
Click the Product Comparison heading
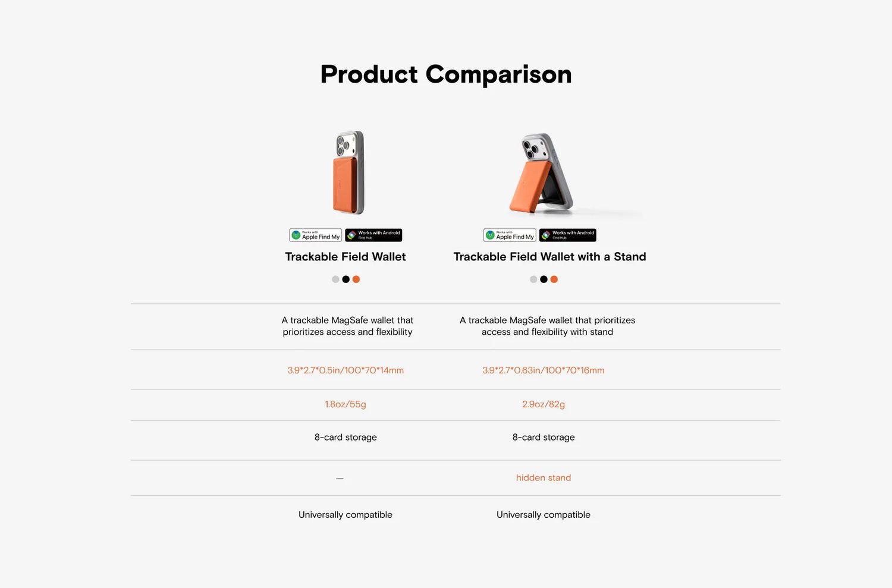(x=446, y=75)
